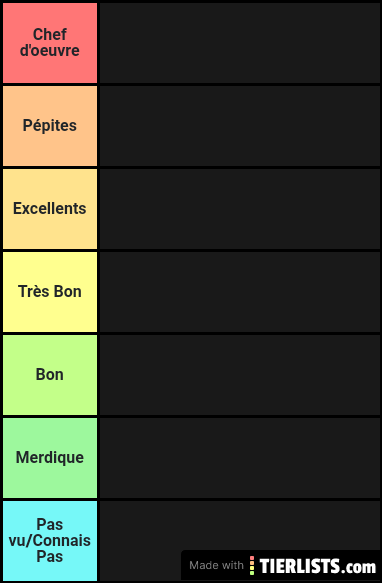Click the TIERLISTS.com traffic-light logo icon

click(x=252, y=566)
